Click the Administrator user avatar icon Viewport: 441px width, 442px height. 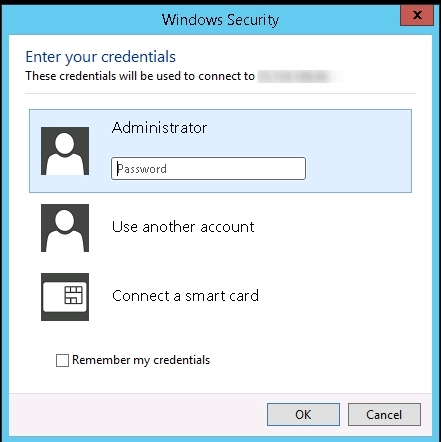tap(65, 151)
